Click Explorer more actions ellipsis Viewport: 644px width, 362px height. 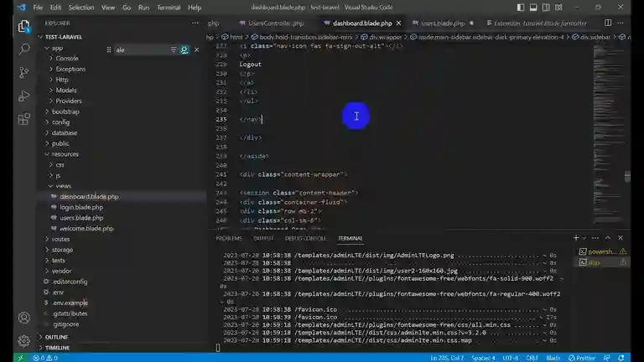point(195,23)
